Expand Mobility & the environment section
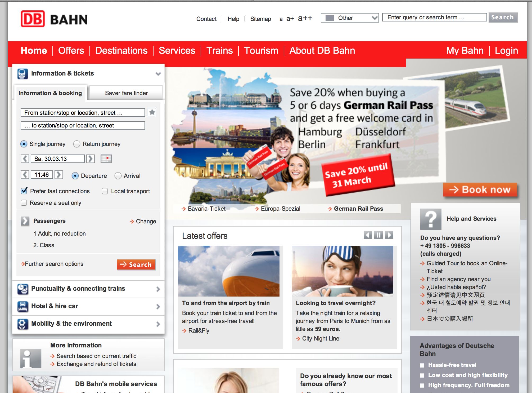The image size is (532, 393). (88, 324)
